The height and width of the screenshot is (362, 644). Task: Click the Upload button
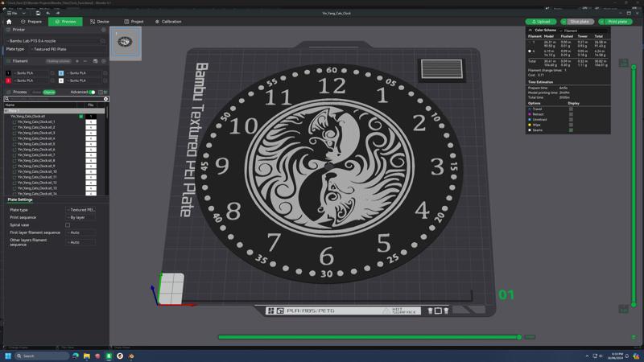pos(541,22)
